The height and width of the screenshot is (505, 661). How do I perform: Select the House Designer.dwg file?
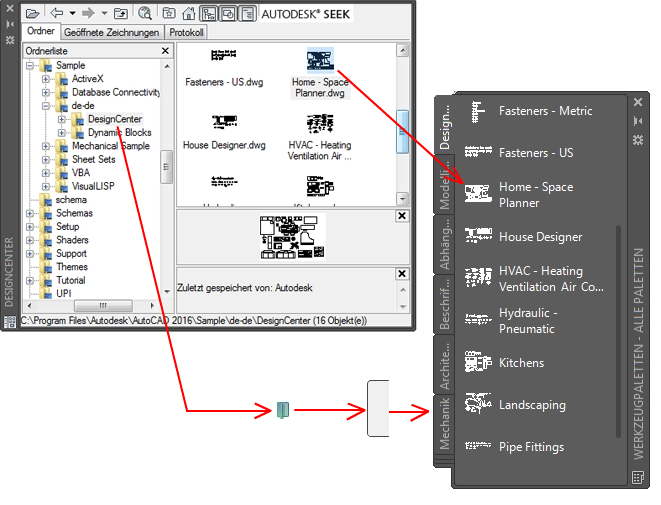pos(224,133)
